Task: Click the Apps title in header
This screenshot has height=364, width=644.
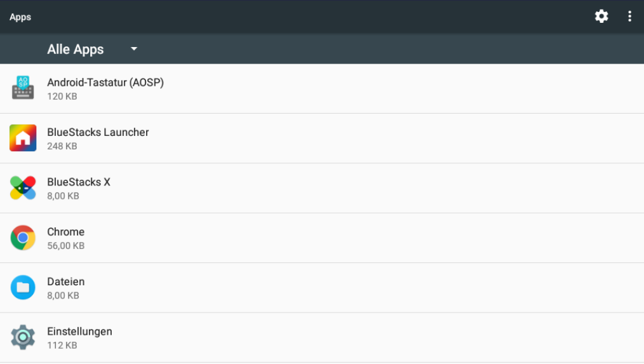Action: (x=20, y=17)
